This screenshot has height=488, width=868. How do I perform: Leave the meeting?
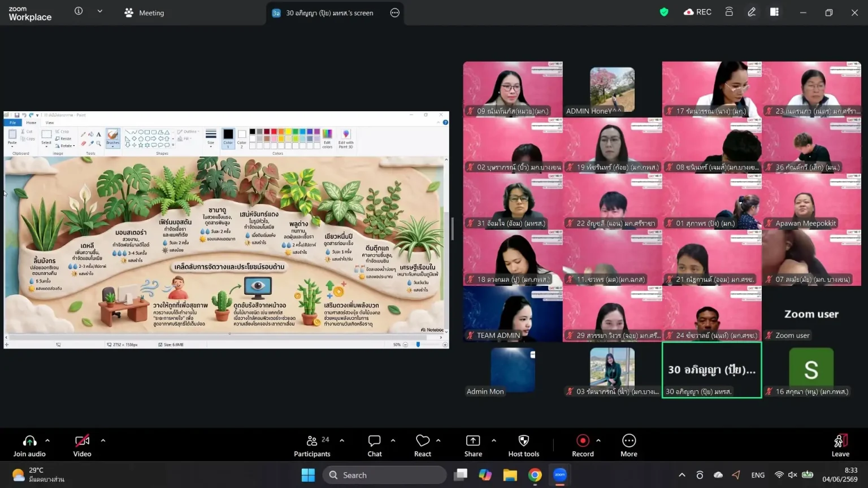pos(840,446)
